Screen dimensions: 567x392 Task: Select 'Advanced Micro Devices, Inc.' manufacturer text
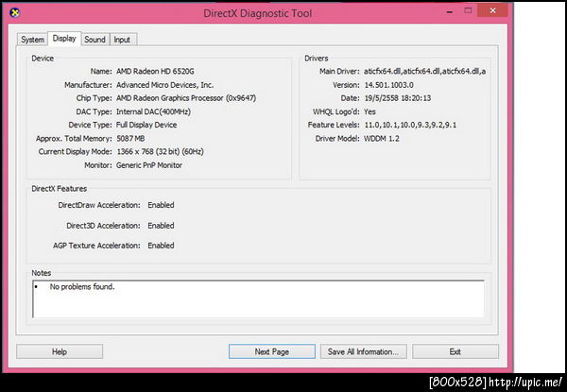164,85
